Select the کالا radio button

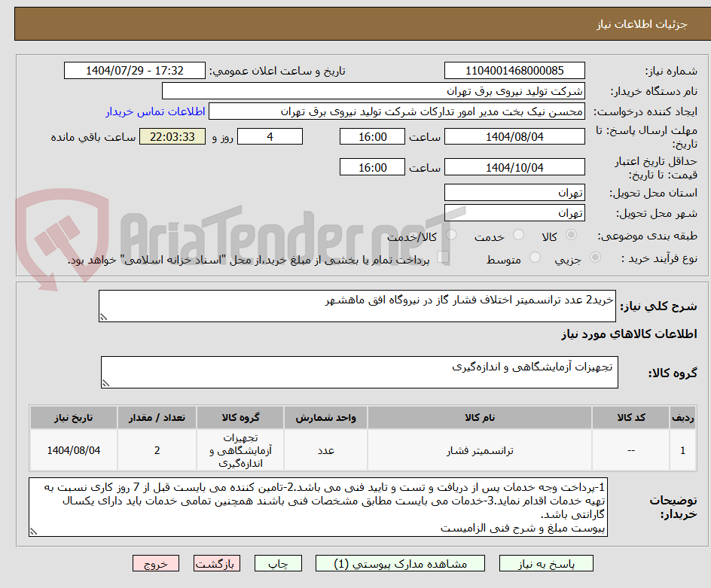coord(572,236)
